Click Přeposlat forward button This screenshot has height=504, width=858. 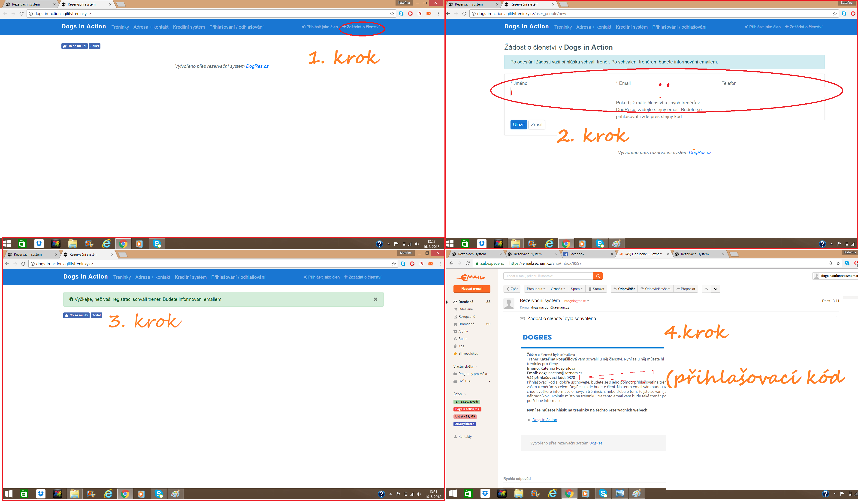coord(686,289)
